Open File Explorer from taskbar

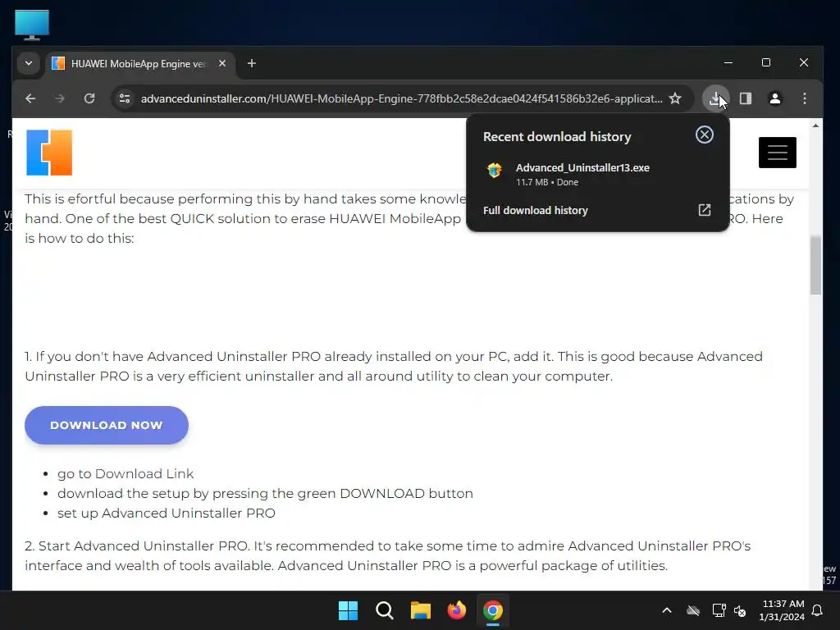pos(421,610)
